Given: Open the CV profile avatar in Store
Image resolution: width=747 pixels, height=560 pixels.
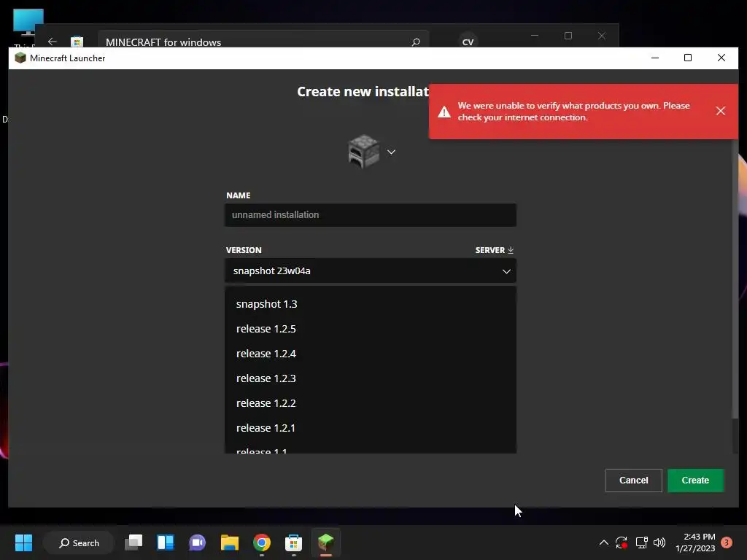Looking at the screenshot, I should (468, 42).
